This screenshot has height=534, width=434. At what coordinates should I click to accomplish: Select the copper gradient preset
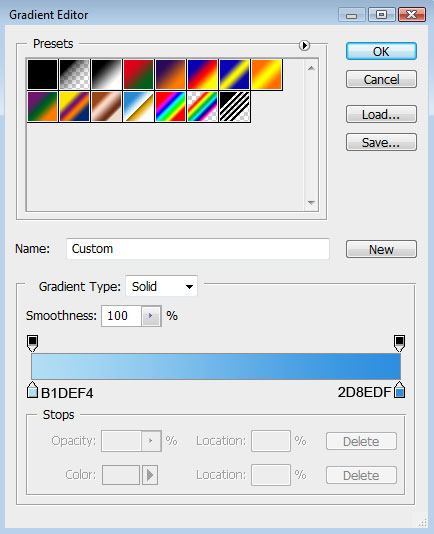tap(106, 107)
